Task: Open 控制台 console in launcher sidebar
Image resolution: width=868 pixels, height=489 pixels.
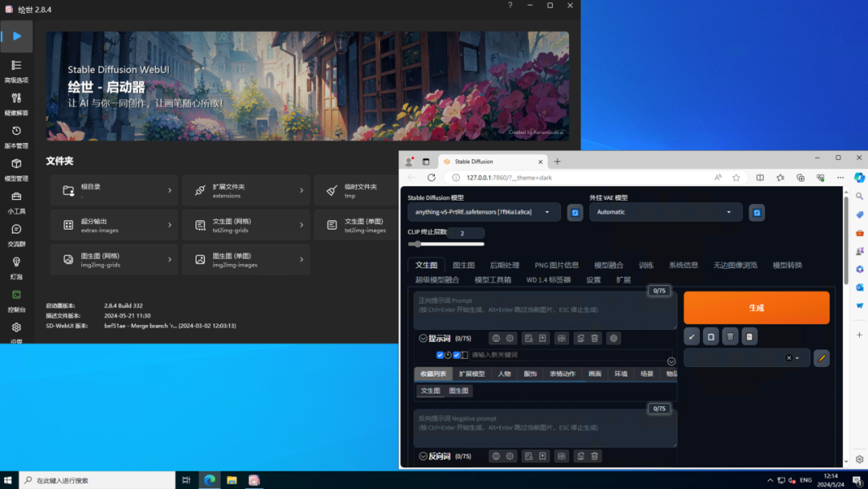Action: coord(16,300)
